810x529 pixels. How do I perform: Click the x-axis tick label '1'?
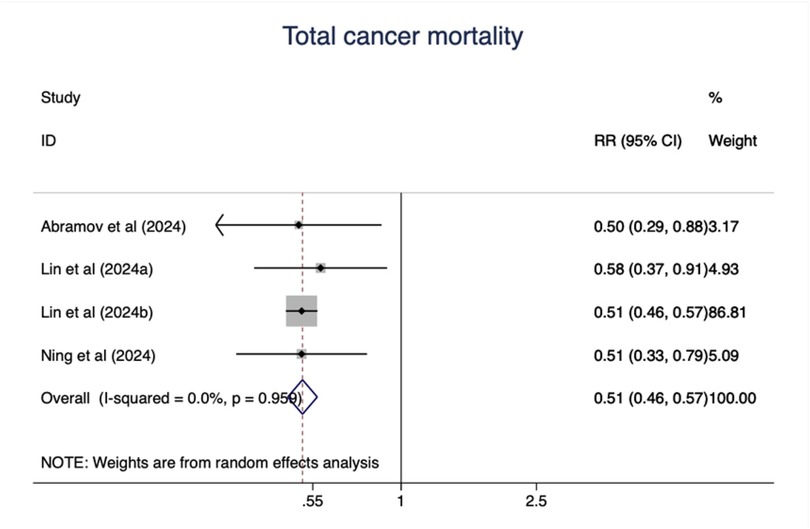point(401,500)
